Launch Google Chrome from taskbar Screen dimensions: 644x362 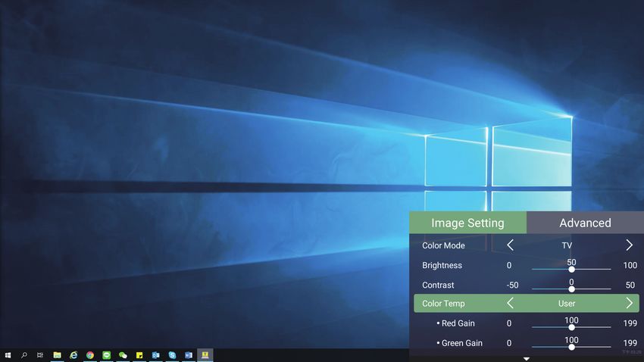coord(90,355)
